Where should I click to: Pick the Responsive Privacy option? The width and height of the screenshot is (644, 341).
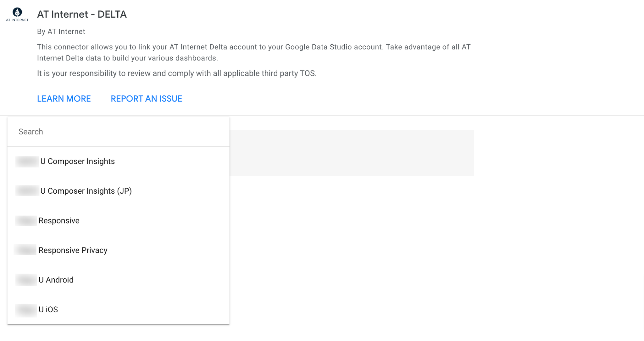click(x=119, y=250)
